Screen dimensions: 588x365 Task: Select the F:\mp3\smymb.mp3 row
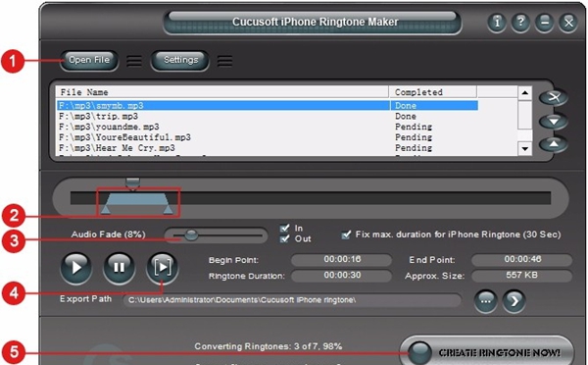click(267, 106)
